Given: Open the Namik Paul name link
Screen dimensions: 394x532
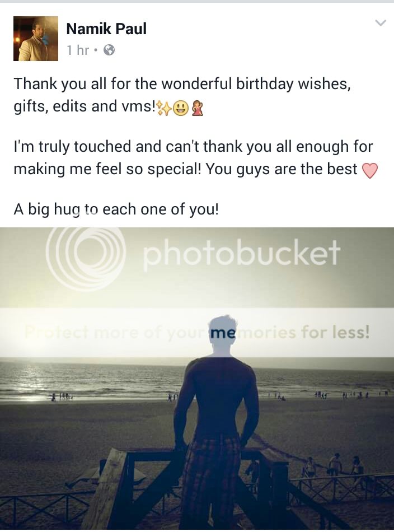Looking at the screenshot, I should (106, 29).
